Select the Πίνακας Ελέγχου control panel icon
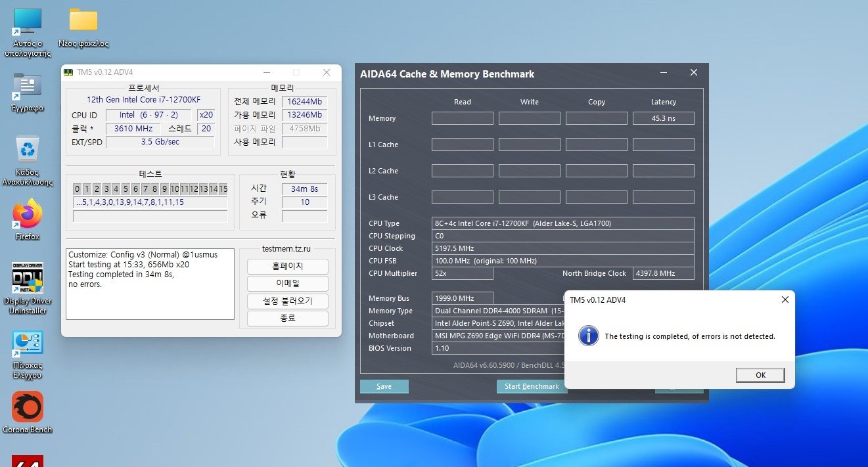This screenshot has height=467, width=868. (28, 355)
